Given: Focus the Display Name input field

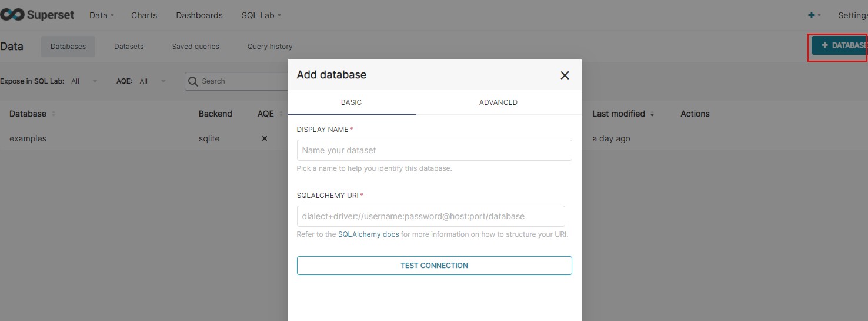Looking at the screenshot, I should point(434,150).
